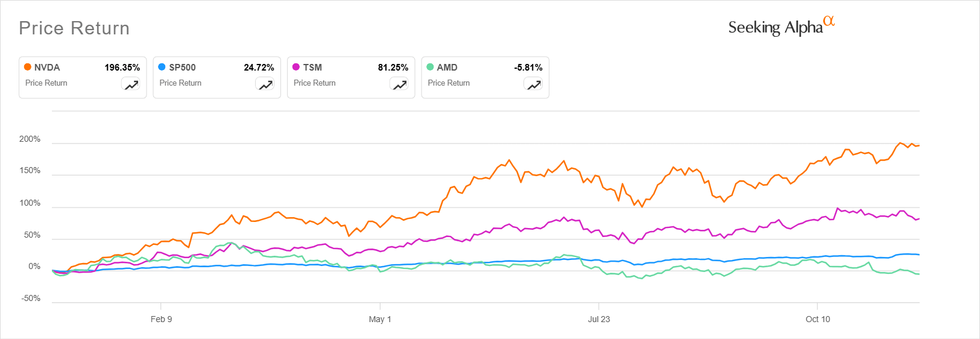Screen dimensions: 980x339
Task: Click the orange NVDA legend dot
Action: coord(28,67)
